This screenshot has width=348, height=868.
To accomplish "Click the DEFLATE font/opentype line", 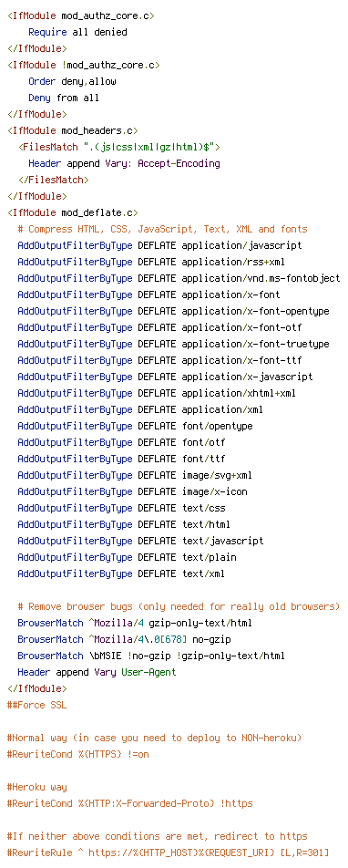I will pos(136,427).
